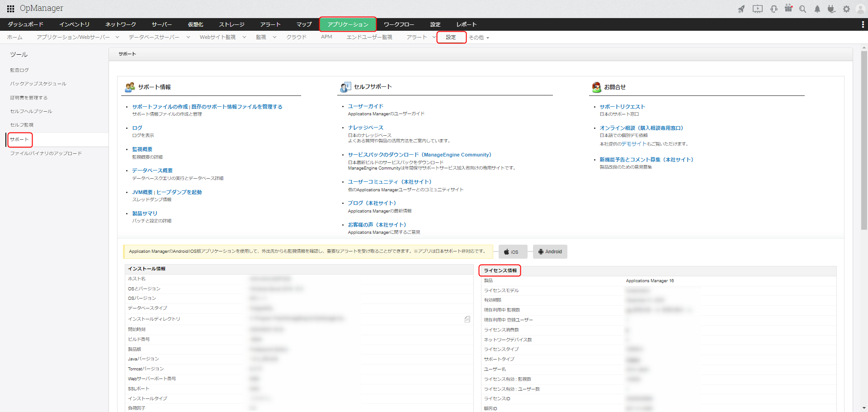Screen dimensions: 868x412
Task: Click the オンライン相談（購入相談専用窓口） link
Action: click(642, 128)
